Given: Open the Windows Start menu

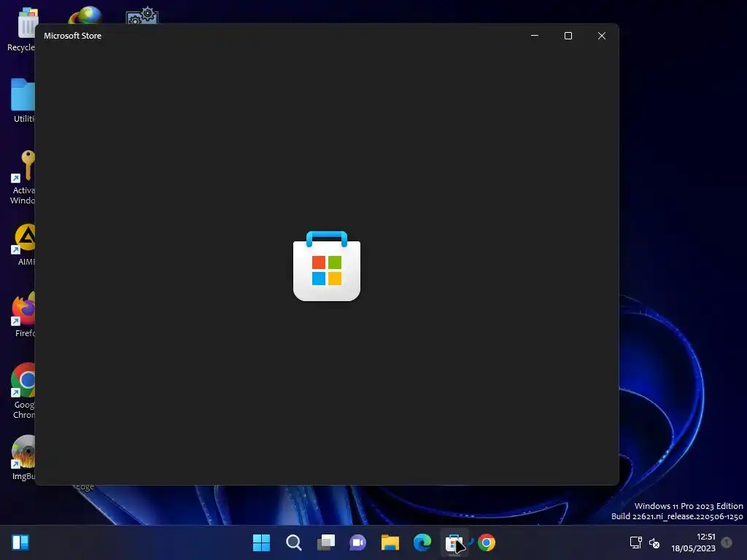Looking at the screenshot, I should (x=261, y=542).
